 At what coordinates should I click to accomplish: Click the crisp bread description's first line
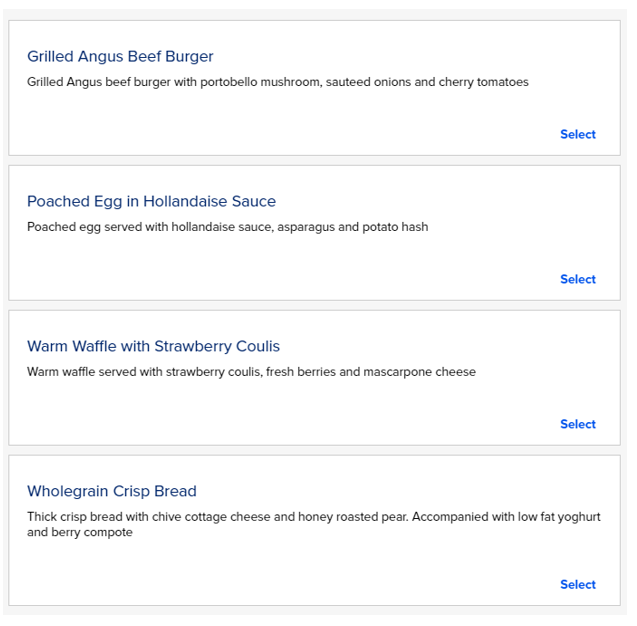click(x=313, y=517)
